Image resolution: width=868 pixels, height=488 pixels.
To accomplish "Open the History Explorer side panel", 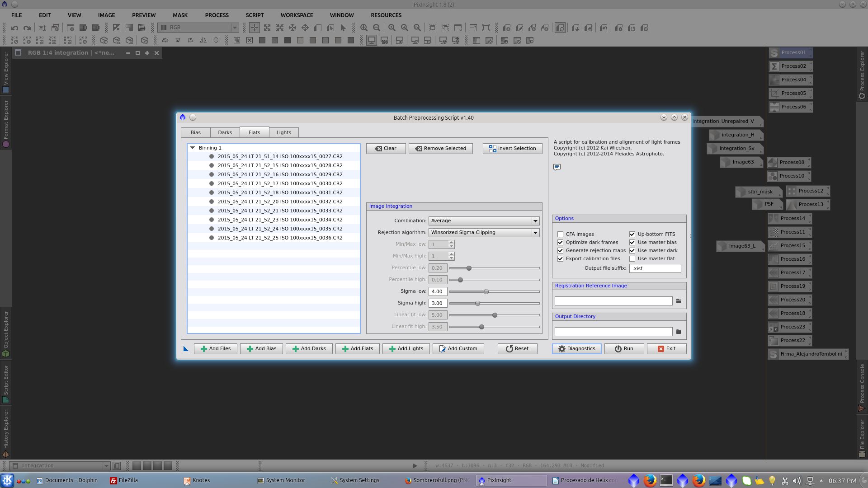I will [x=6, y=433].
